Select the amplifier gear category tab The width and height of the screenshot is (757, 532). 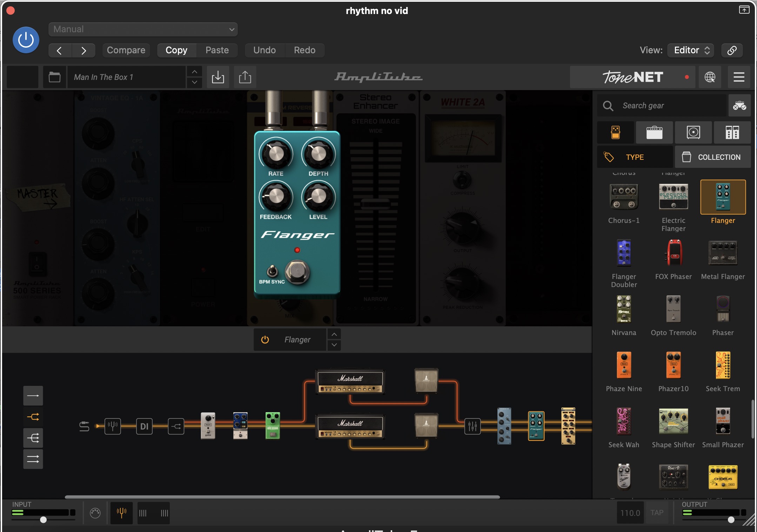click(x=655, y=132)
